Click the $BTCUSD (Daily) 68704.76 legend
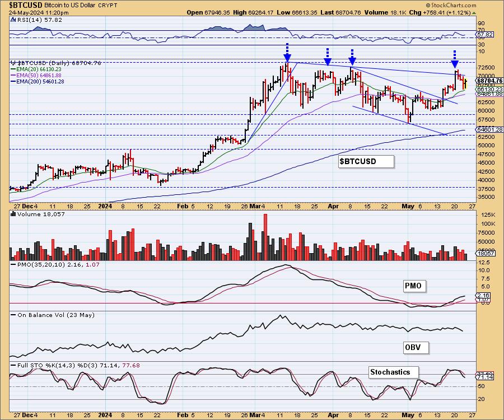This screenshot has height=420, width=504. pos(59,63)
